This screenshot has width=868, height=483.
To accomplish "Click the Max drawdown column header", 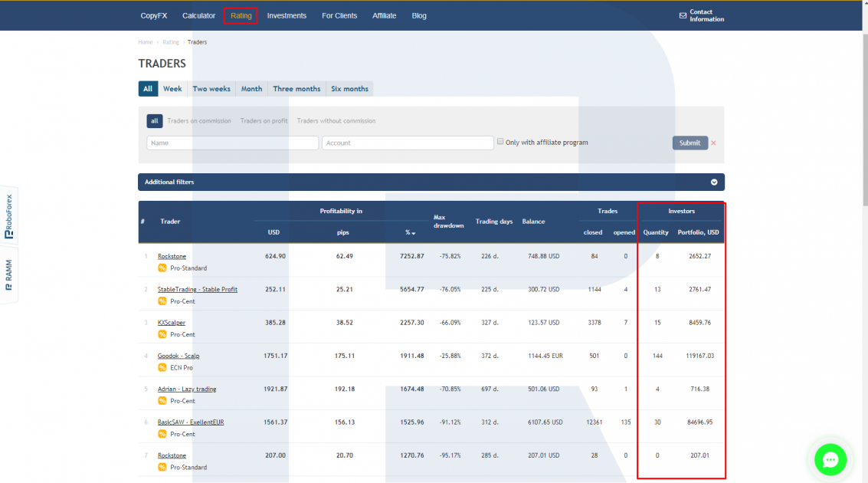I will click(448, 222).
